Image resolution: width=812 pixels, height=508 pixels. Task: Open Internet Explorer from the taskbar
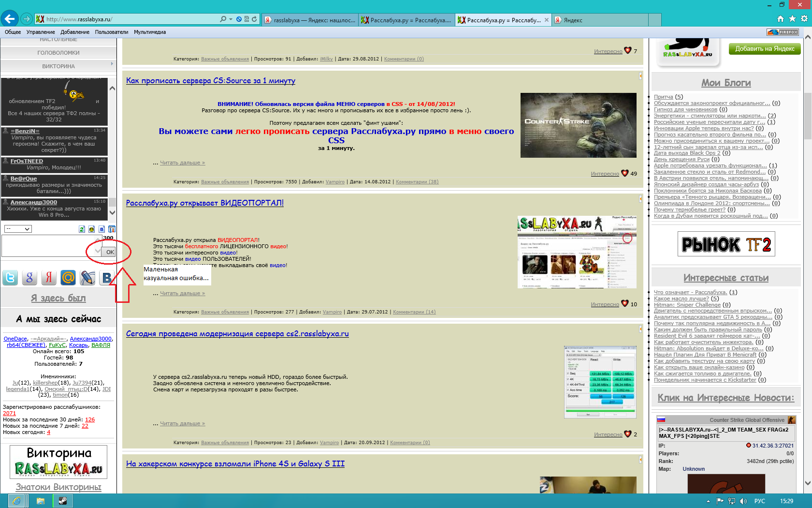point(17,501)
